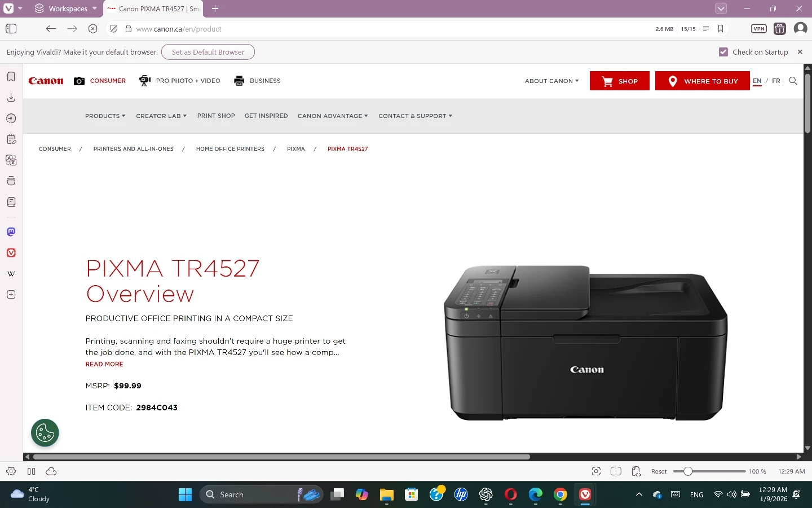The height and width of the screenshot is (508, 812).
Task: Open Vivaldi settings gear in status bar
Action: click(11, 471)
